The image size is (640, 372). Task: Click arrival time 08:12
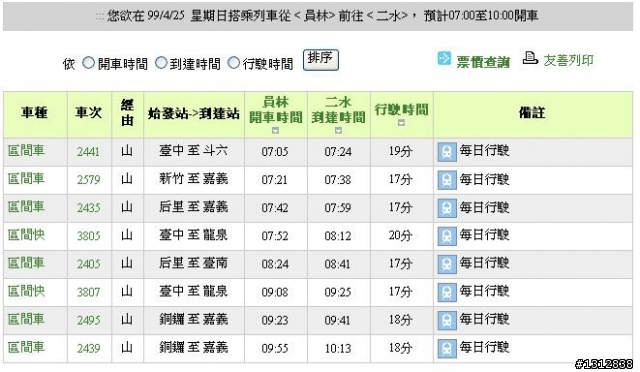pos(338,236)
